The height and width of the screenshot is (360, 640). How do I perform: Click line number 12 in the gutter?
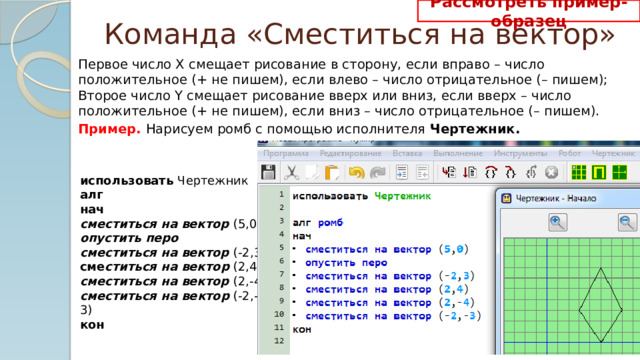[x=279, y=340]
